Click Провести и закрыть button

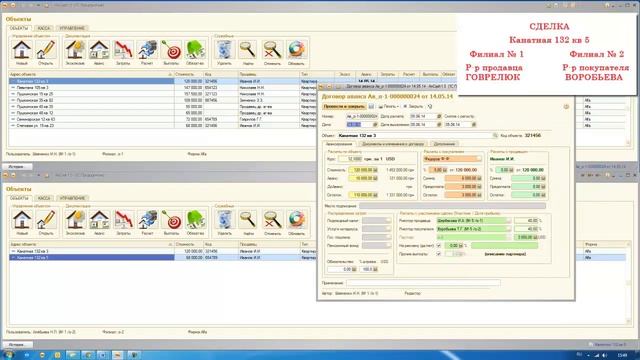pyautogui.click(x=344, y=107)
